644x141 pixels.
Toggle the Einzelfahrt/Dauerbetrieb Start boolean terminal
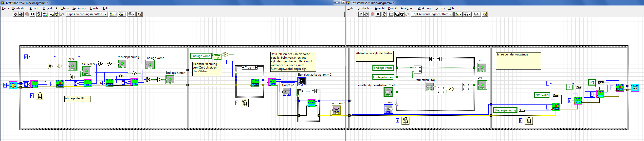tap(388, 92)
